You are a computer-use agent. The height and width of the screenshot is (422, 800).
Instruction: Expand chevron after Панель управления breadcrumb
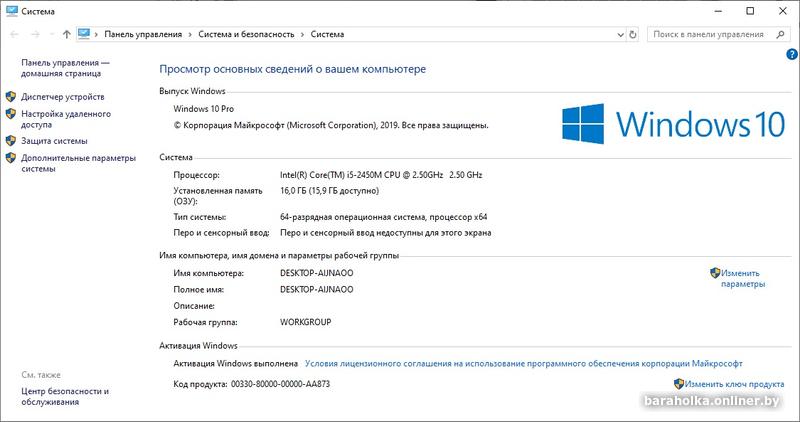tap(190, 34)
